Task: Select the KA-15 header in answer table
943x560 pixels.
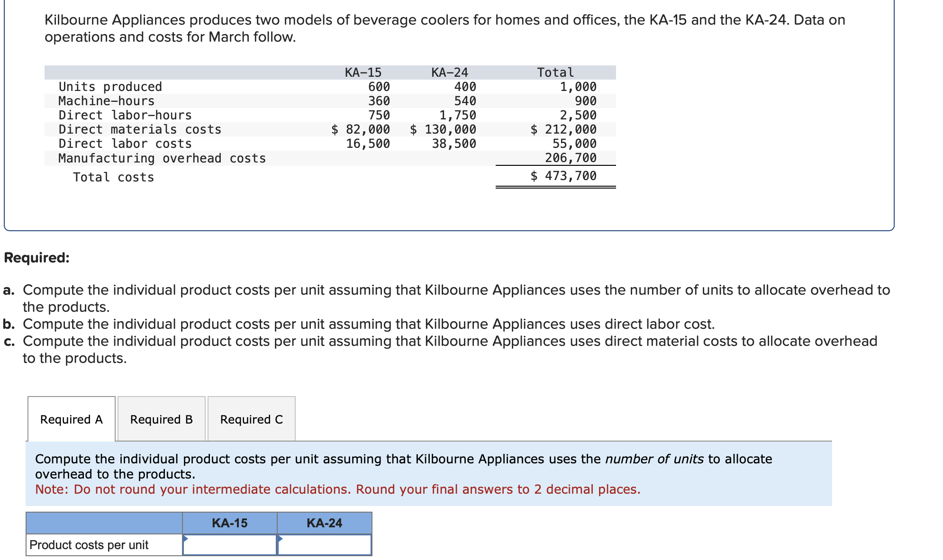Action: click(230, 523)
